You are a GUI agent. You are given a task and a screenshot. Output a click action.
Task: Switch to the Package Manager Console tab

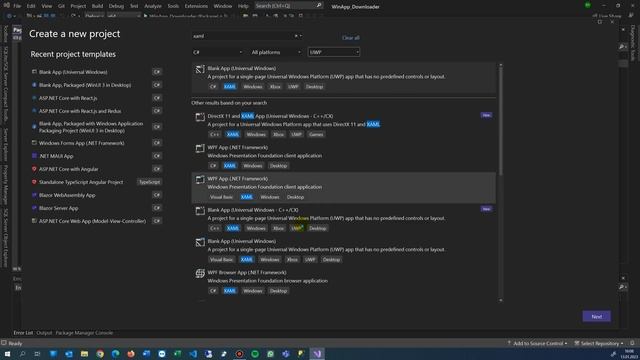[84, 333]
